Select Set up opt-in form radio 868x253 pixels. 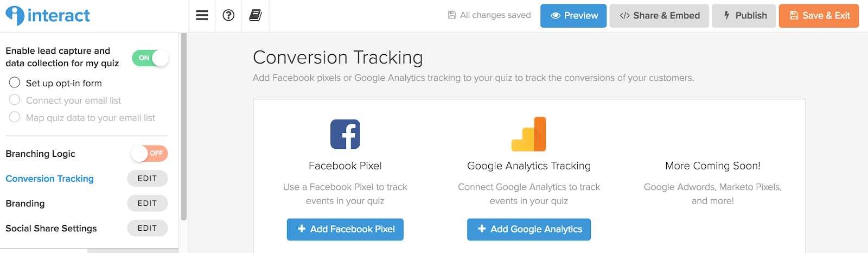pos(15,83)
